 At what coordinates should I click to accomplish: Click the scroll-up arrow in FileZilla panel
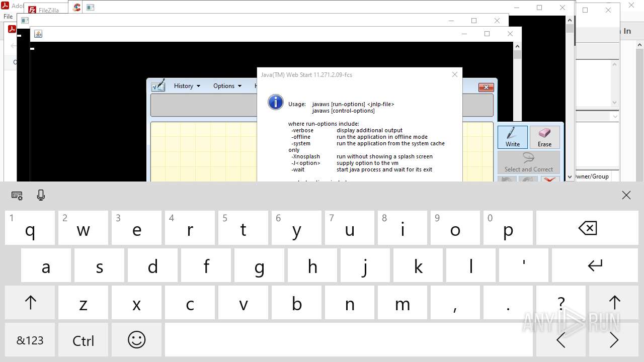pos(614,64)
